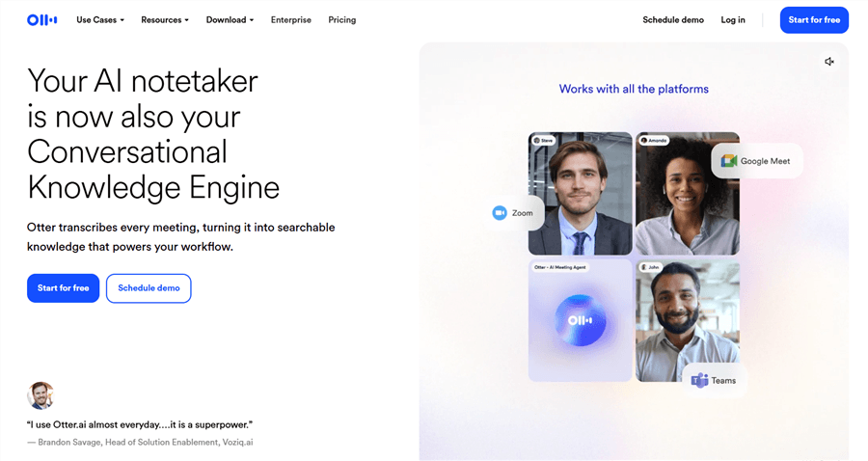Image resolution: width=868 pixels, height=461 pixels.
Task: Click the outlined Schedule demo button
Action: 149,288
